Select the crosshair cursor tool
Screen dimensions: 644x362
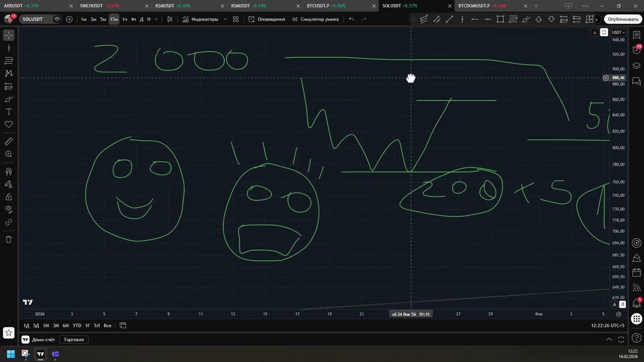tap(9, 35)
